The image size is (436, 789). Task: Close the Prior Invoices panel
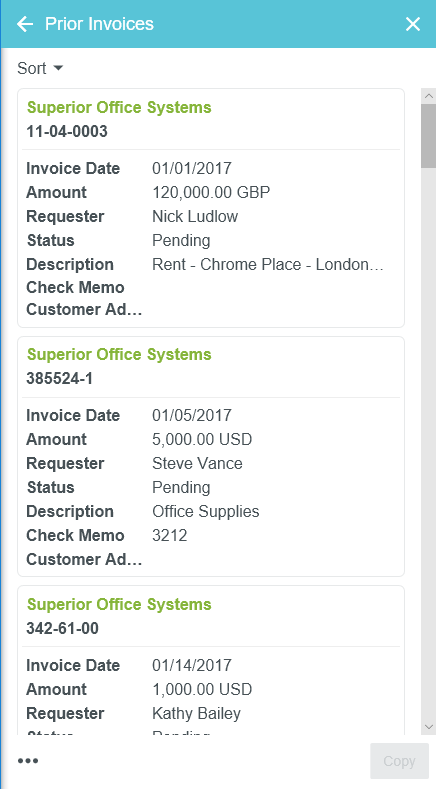413,24
